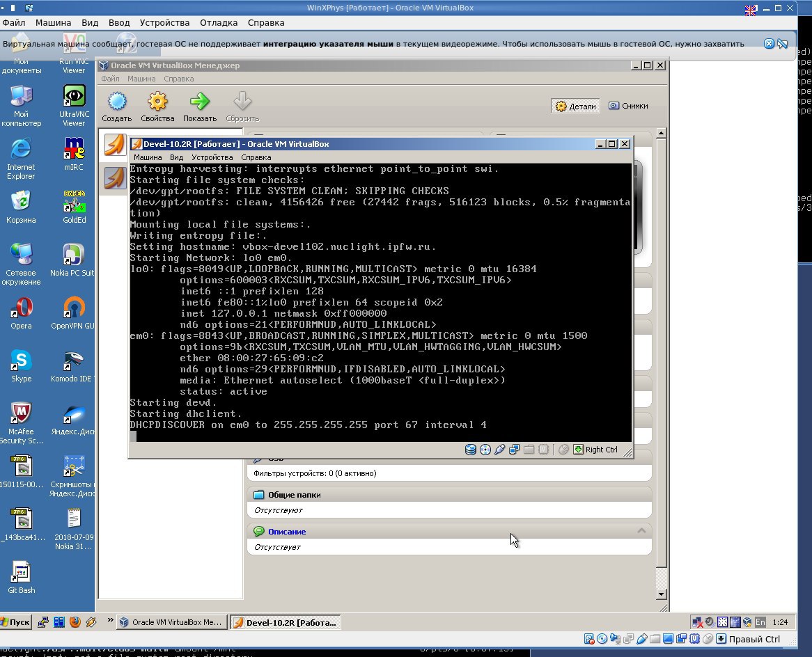The image size is (812, 657).
Task: Click hard disk icon in outer WinXPhys status bar
Action: (588, 639)
